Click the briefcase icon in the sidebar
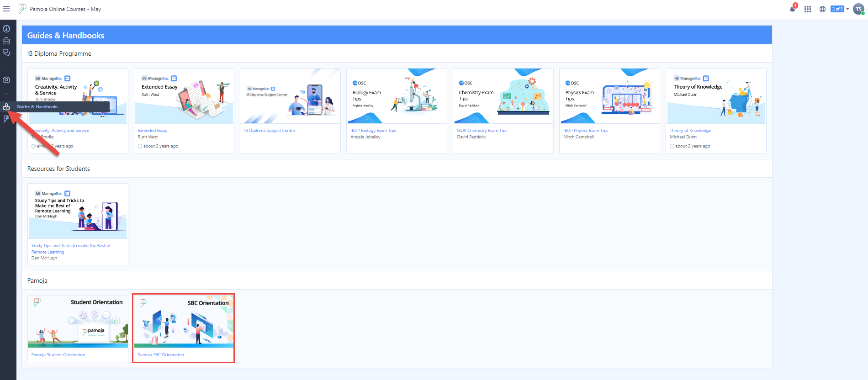868x380 pixels. 6,41
